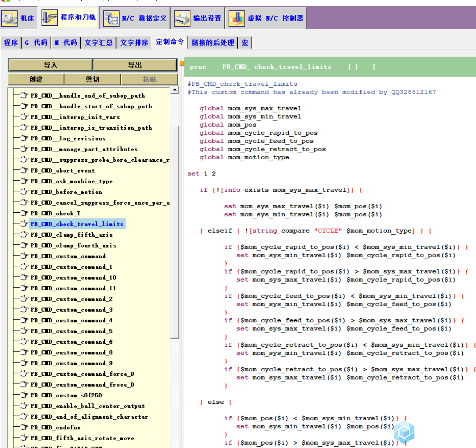This screenshot has height=448, width=476.
Task: Click hand icon beside PB_CMD_custom_command_5
Action: pyautogui.click(x=24, y=331)
